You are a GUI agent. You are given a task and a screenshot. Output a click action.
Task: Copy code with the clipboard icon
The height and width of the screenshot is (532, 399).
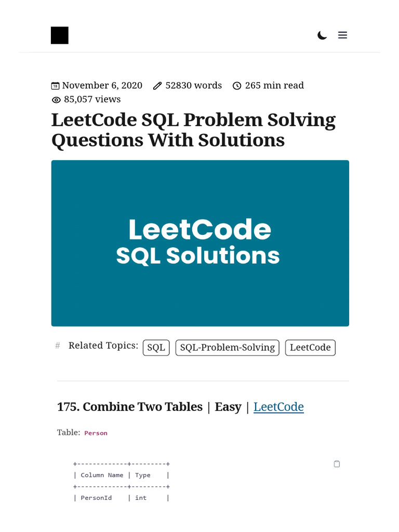coord(337,464)
